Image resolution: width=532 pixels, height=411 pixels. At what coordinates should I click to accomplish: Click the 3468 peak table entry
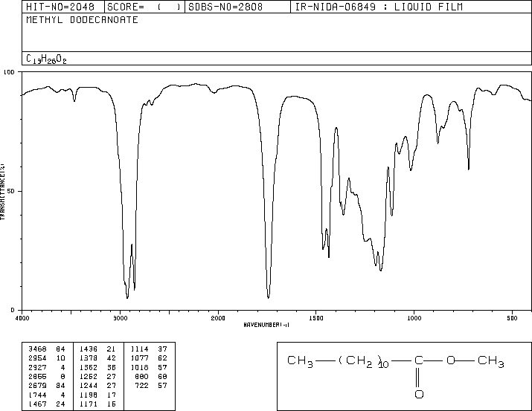pyautogui.click(x=37, y=349)
